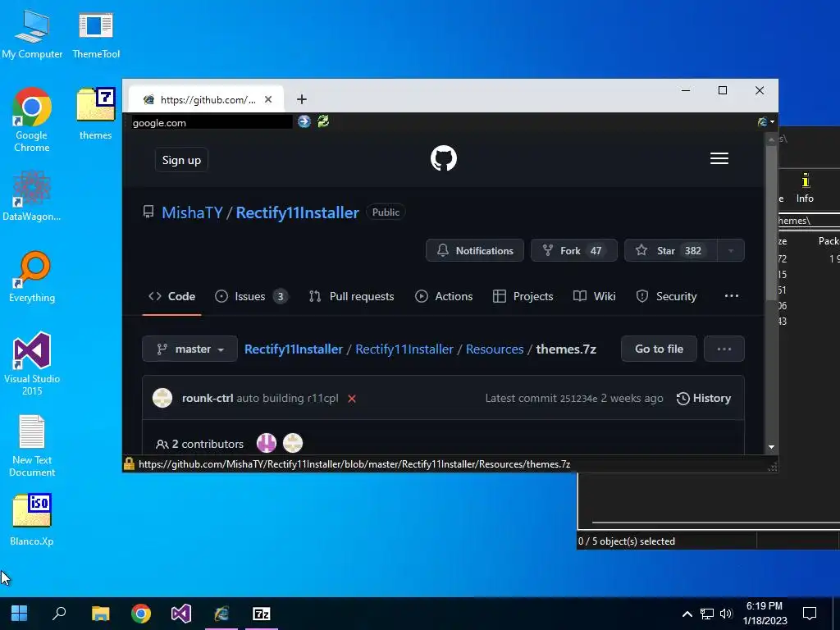840x630 pixels.
Task: Switch to Internet Explorer taskbar icon
Action: (221, 614)
